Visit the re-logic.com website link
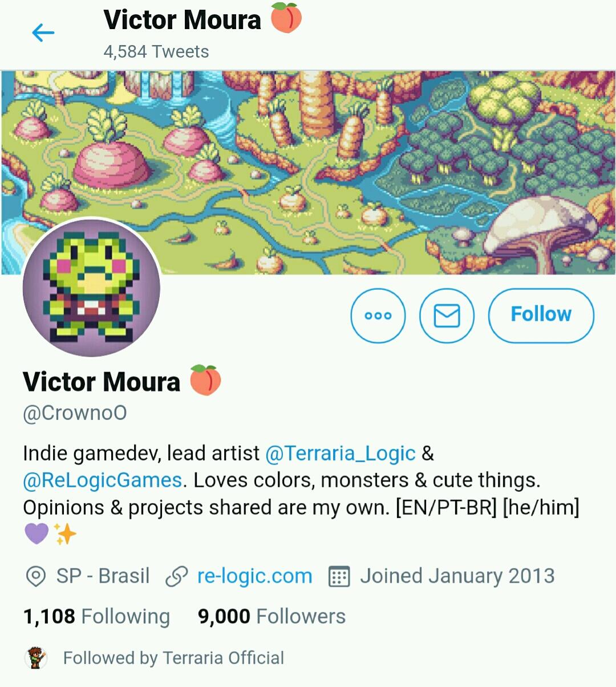The image size is (616, 687). pyautogui.click(x=254, y=576)
